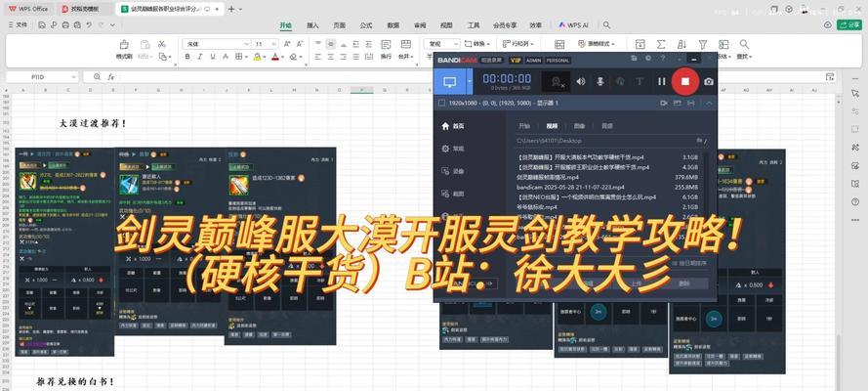Collapse the Bandicam panel with chevron

709,103
